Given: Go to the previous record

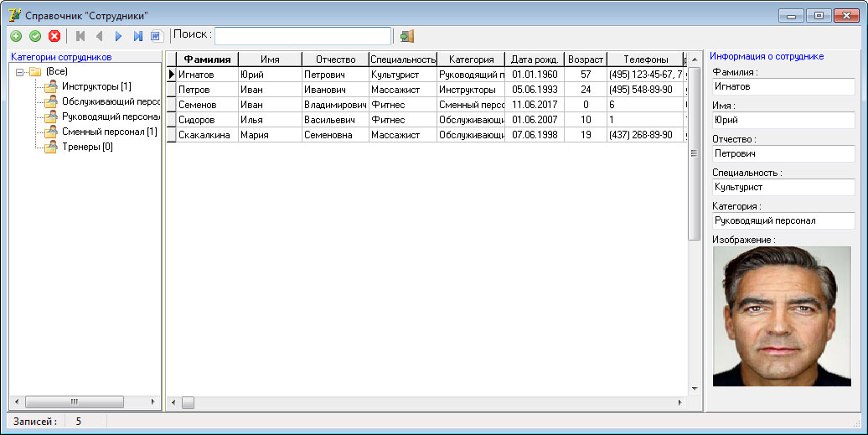Looking at the screenshot, I should tap(99, 36).
